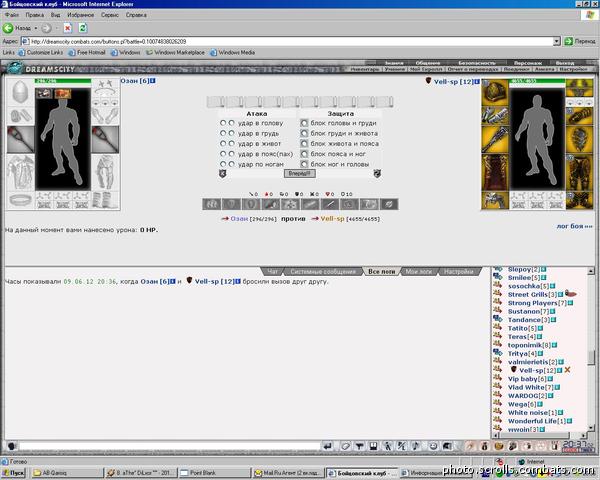Select first radio for удар в голову
600x480 pixels.
223,123
